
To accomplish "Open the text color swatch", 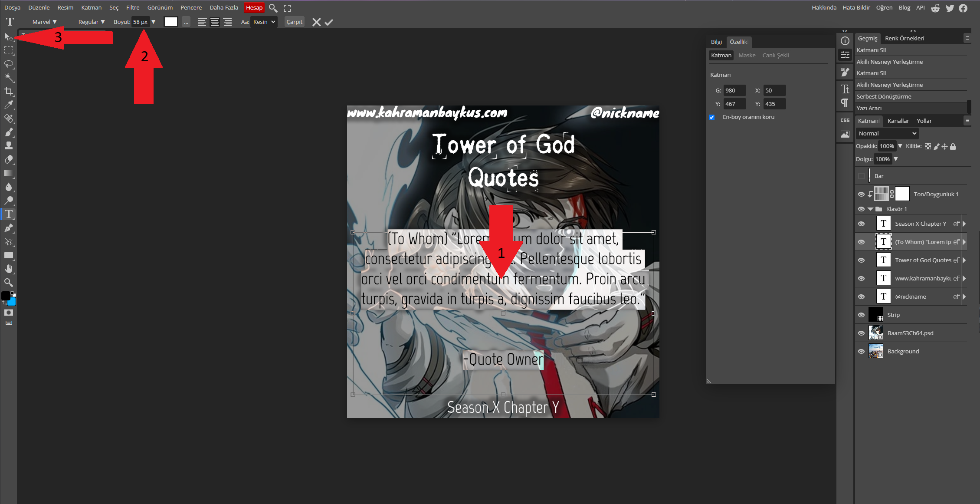I will click(x=171, y=22).
